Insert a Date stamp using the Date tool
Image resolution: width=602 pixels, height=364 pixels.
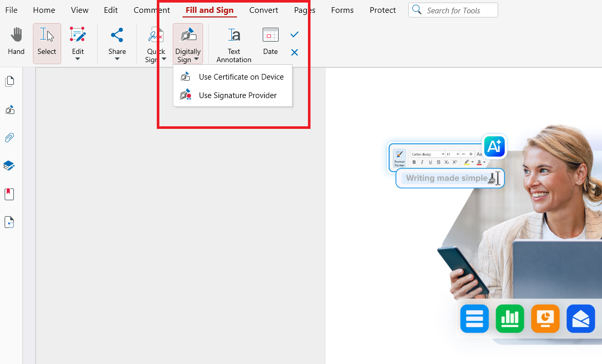click(x=270, y=41)
